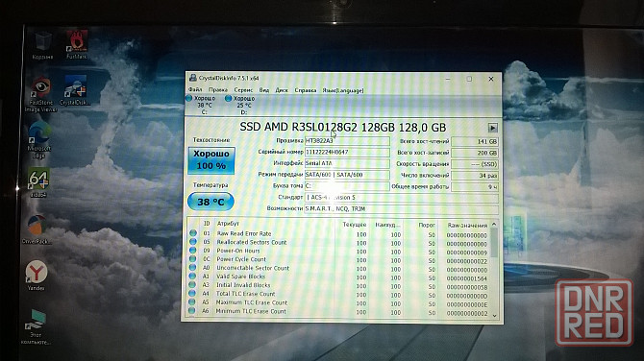Click status dot for Power Cycle Count

point(192,259)
